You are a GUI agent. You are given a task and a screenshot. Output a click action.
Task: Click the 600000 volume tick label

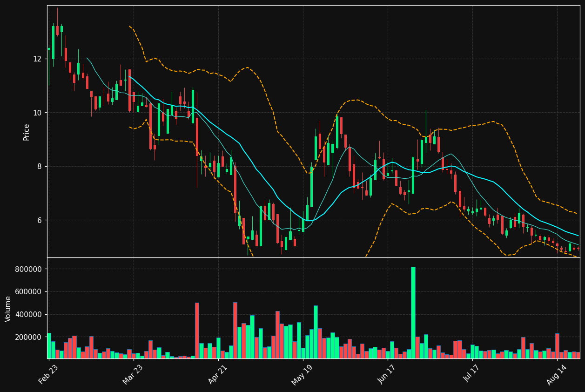point(29,292)
